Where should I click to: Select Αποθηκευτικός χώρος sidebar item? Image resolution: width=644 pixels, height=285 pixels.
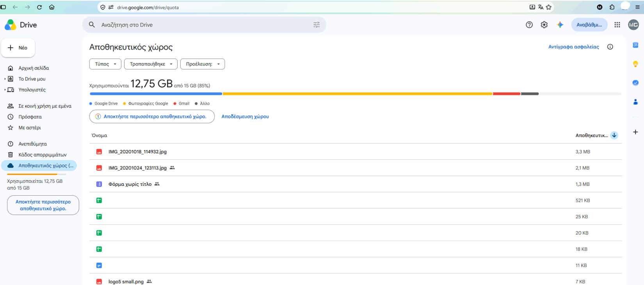pyautogui.click(x=39, y=166)
